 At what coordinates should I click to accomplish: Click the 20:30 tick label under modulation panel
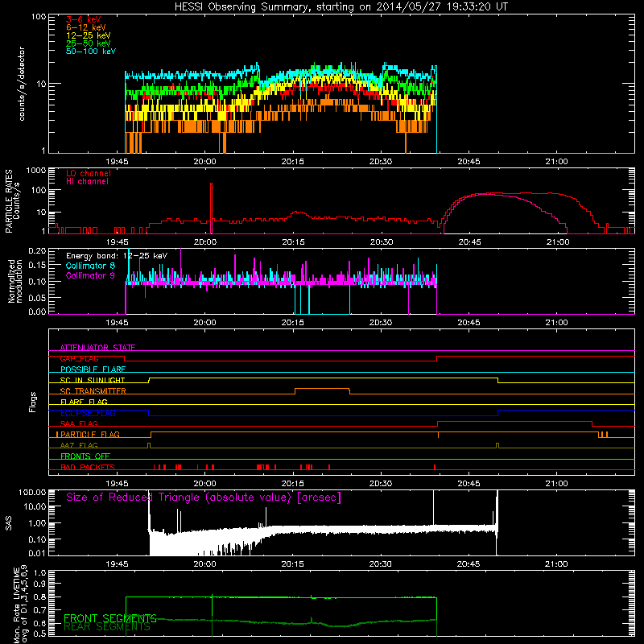(381, 323)
